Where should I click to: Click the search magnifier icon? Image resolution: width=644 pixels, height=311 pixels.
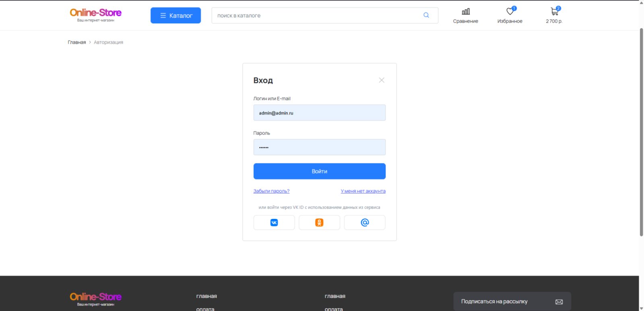point(426,15)
